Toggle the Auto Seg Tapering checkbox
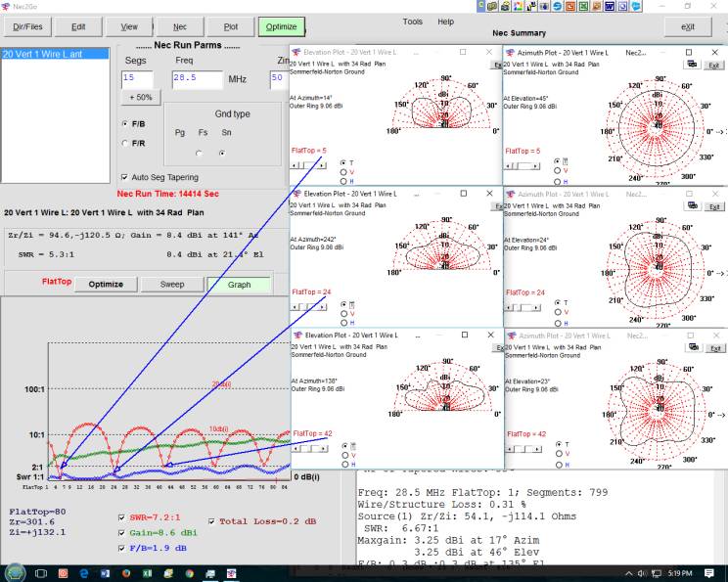The height and width of the screenshot is (582, 728). (124, 177)
